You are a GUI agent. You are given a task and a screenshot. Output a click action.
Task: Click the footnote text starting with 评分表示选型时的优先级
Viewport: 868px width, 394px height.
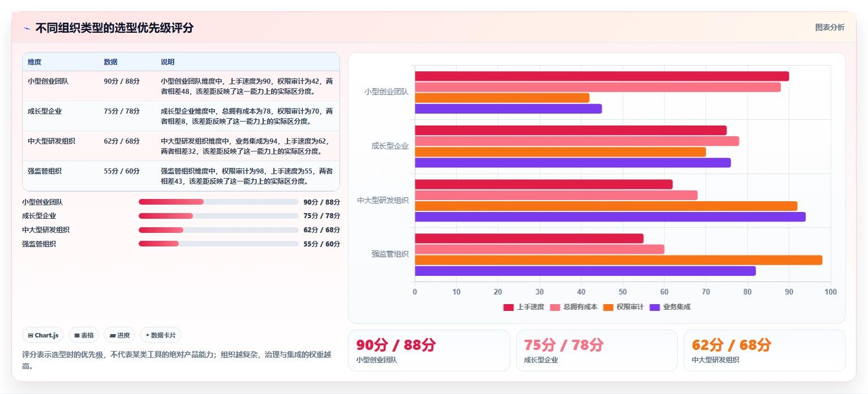click(177, 360)
